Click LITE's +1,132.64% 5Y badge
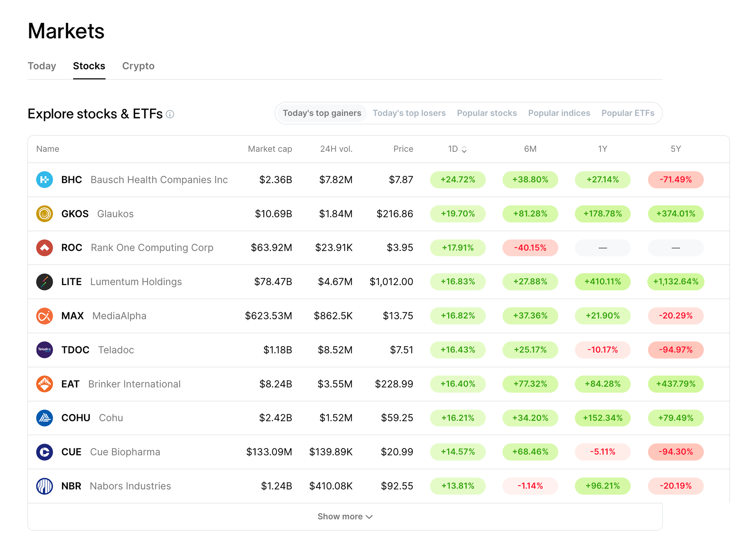 coord(676,282)
